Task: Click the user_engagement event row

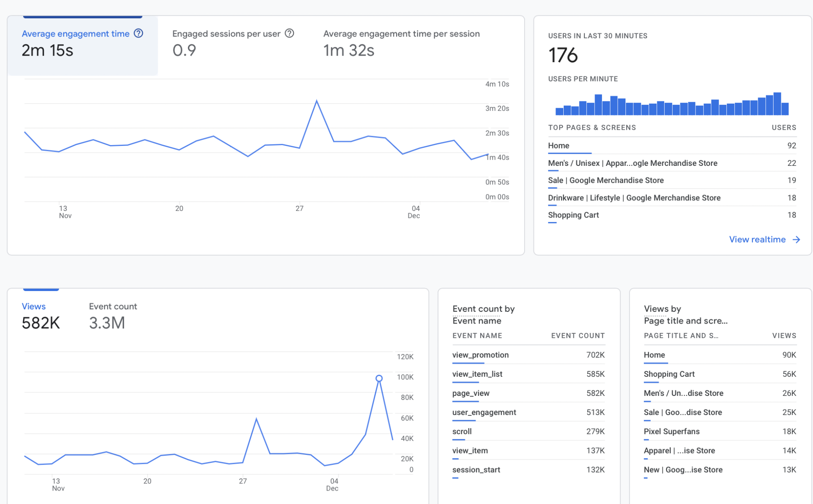Action: (528, 412)
